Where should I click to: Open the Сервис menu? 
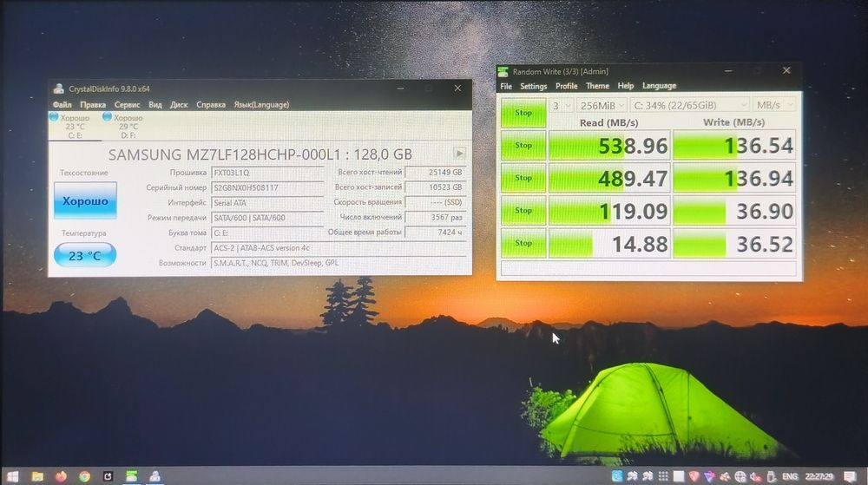click(x=128, y=104)
